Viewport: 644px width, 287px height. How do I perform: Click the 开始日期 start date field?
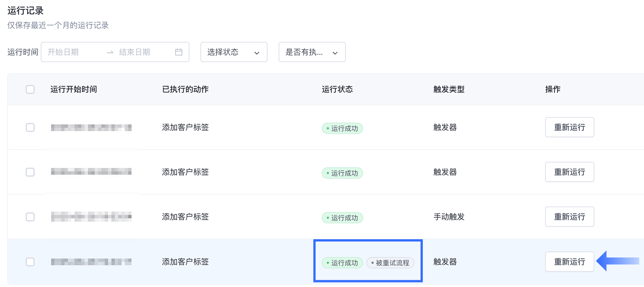pos(72,52)
